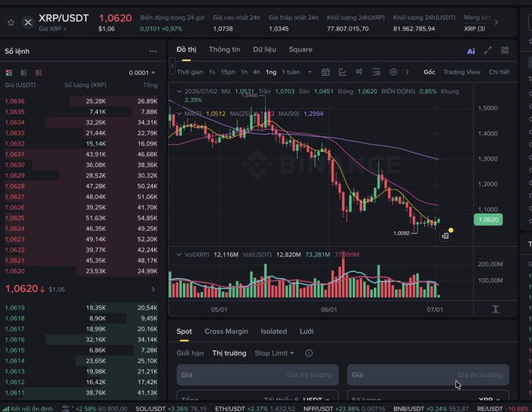Set chart interval to 4h
The width and height of the screenshot is (532, 412).
coord(257,72)
